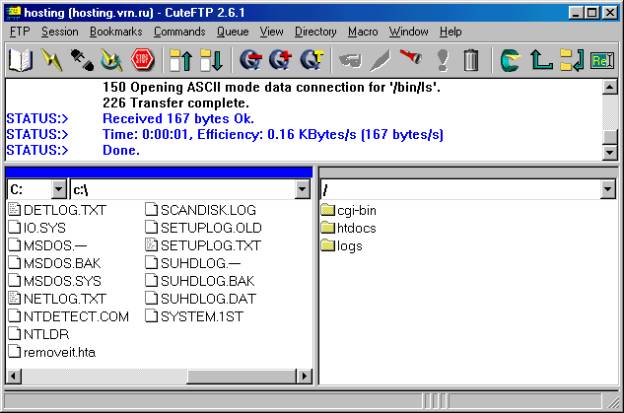Click the local list scroll right arrow
Viewport: 624px width, 413px height.
pos(304,376)
